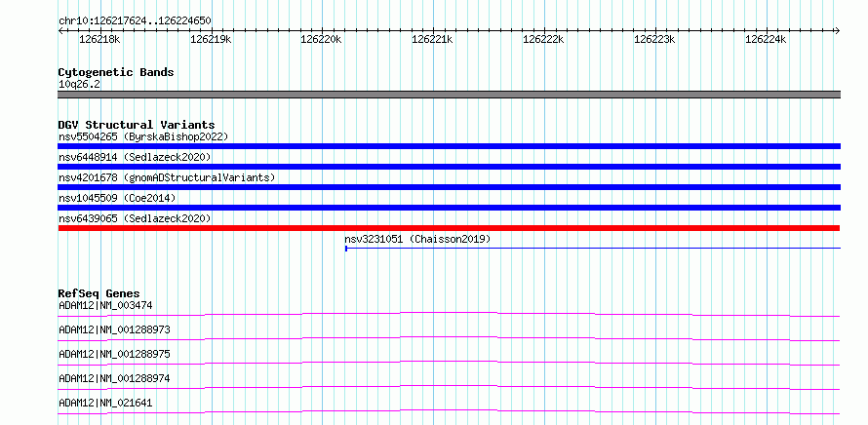
Task: Click the left arrowhead of the ruler
Action: pos(60,30)
